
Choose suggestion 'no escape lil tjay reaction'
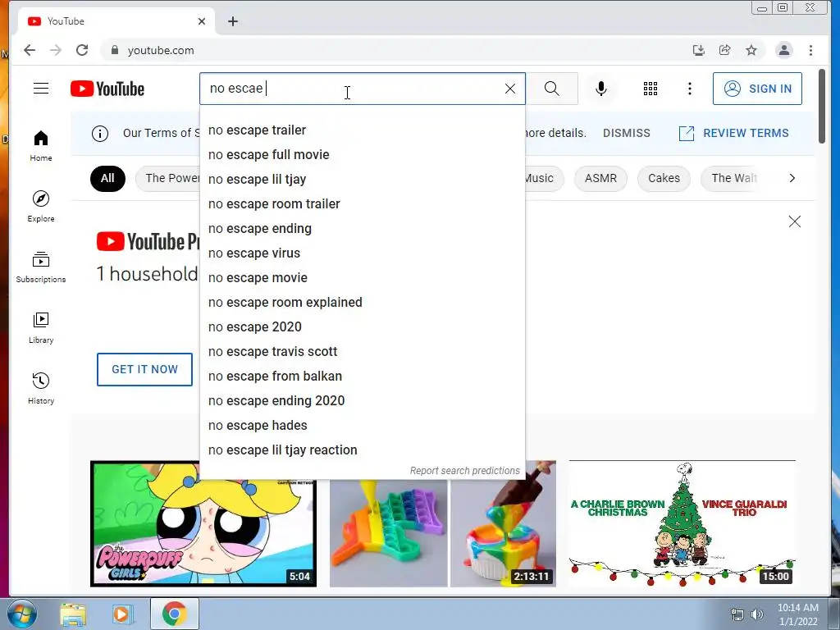coord(362,450)
